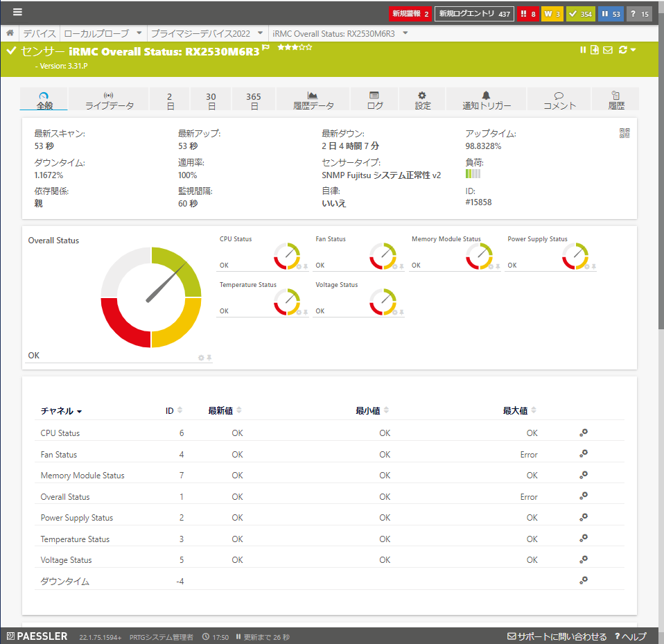Viewport: 664px width, 644px height.
Task: Open ダウンタイム row channel settings
Action: pos(583,580)
